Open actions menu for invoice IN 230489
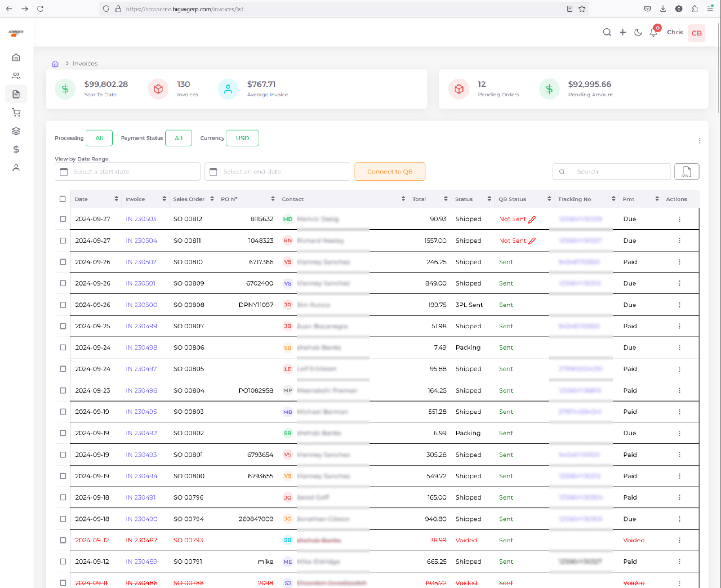The image size is (721, 588). pos(679,562)
